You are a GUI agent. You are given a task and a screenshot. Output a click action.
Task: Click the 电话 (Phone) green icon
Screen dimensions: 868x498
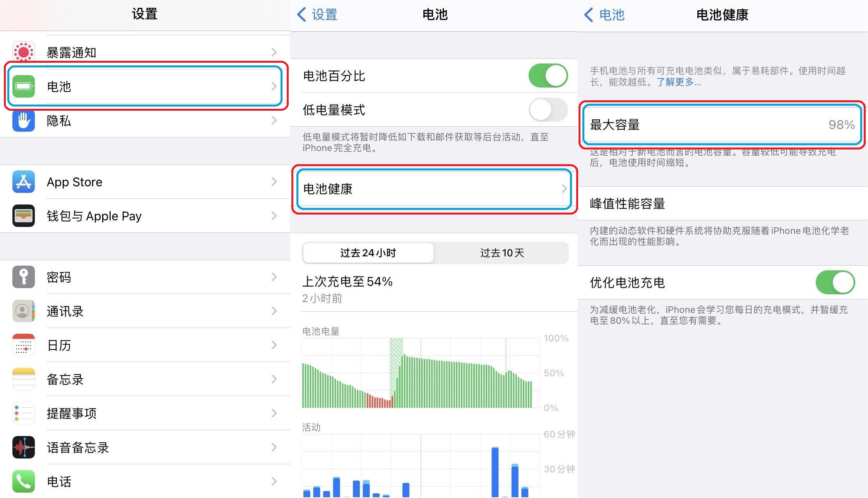click(x=24, y=481)
